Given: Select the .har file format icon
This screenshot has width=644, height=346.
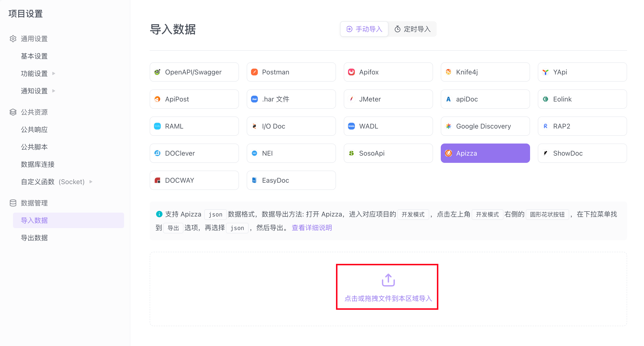Looking at the screenshot, I should pos(254,99).
